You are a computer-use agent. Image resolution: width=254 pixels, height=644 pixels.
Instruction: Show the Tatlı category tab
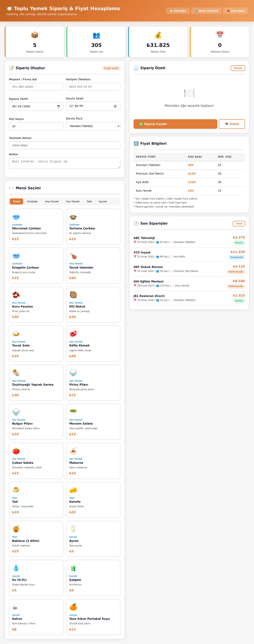89,202
